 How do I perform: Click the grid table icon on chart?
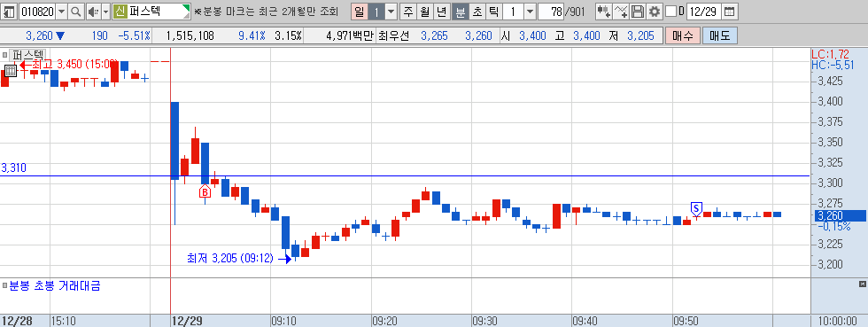[x=11, y=70]
